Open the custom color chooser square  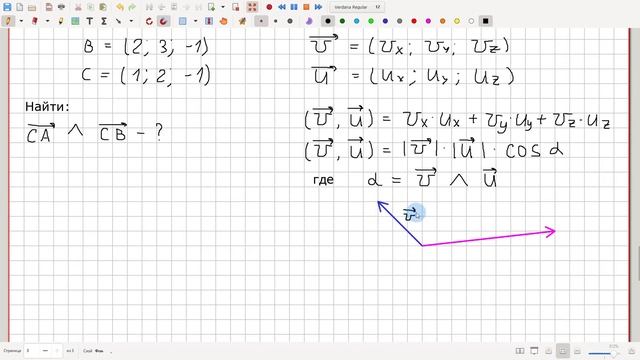[x=486, y=21]
